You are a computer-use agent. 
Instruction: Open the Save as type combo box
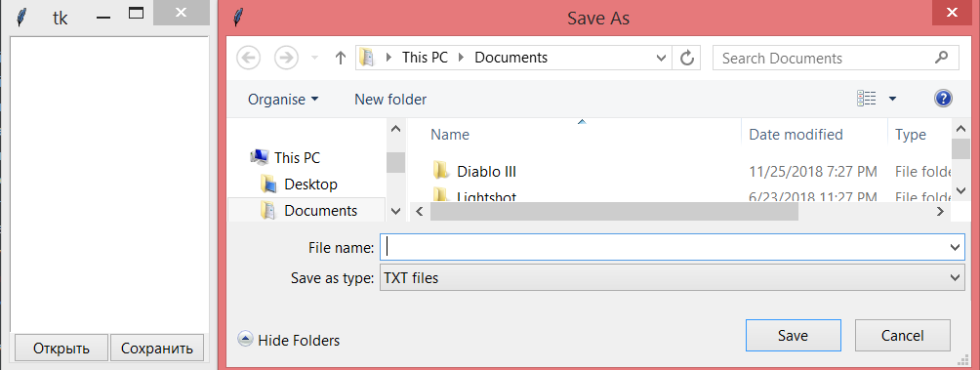672,277
